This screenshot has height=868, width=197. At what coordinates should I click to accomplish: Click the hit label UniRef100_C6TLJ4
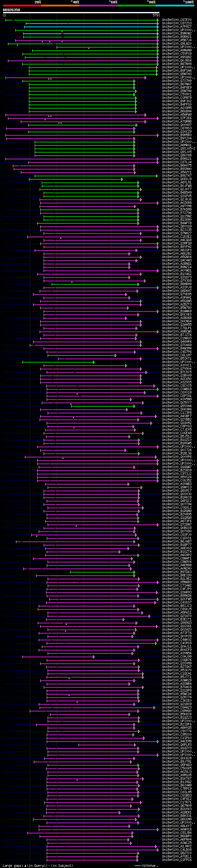[176, 162]
